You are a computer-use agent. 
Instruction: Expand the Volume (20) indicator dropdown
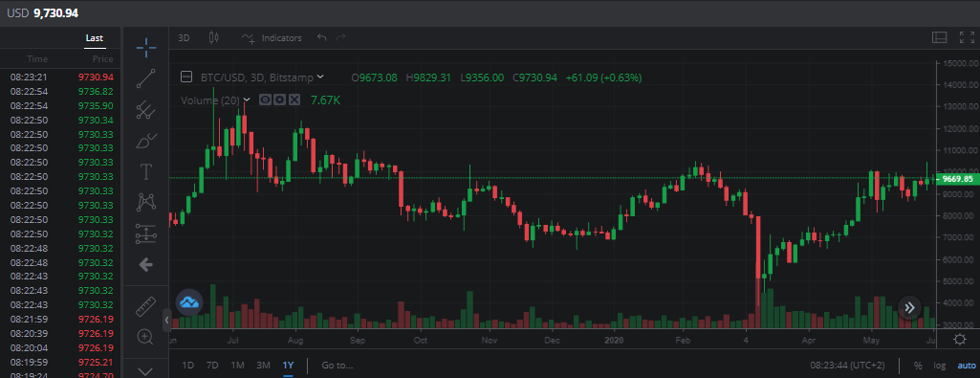247,100
